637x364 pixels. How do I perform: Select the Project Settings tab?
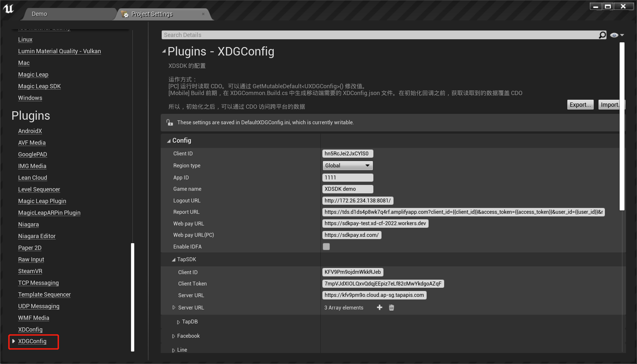pyautogui.click(x=152, y=14)
